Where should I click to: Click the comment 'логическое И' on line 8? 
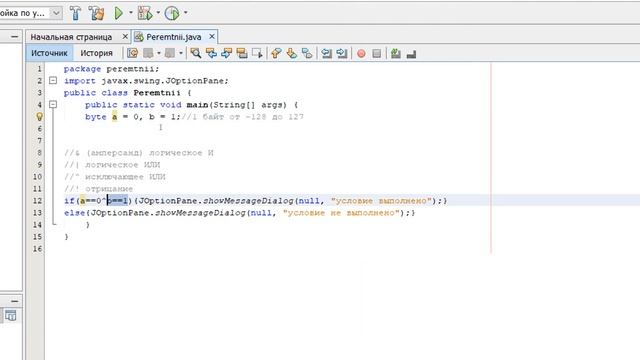point(181,153)
